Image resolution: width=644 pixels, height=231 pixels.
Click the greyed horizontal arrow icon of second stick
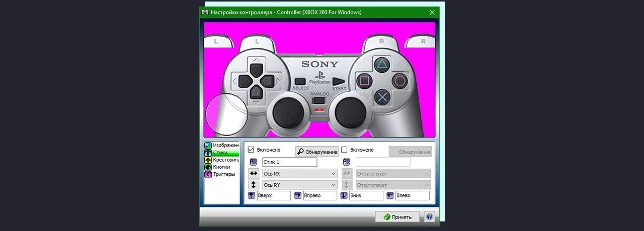pyautogui.click(x=347, y=173)
